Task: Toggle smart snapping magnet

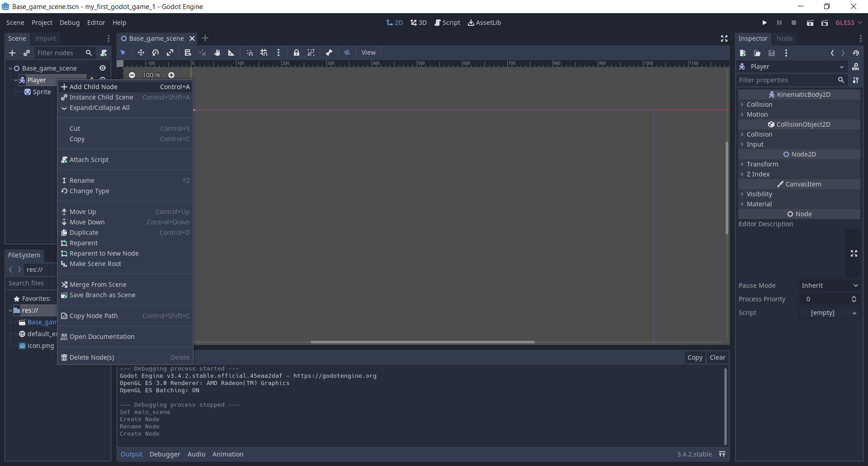Action: tap(250, 52)
